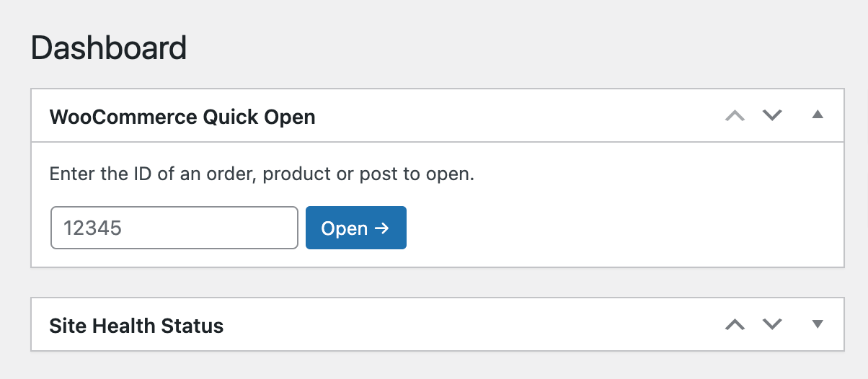Click the word 'Open' on the submit button
Viewport: 868px width, 379px height.
[345, 228]
